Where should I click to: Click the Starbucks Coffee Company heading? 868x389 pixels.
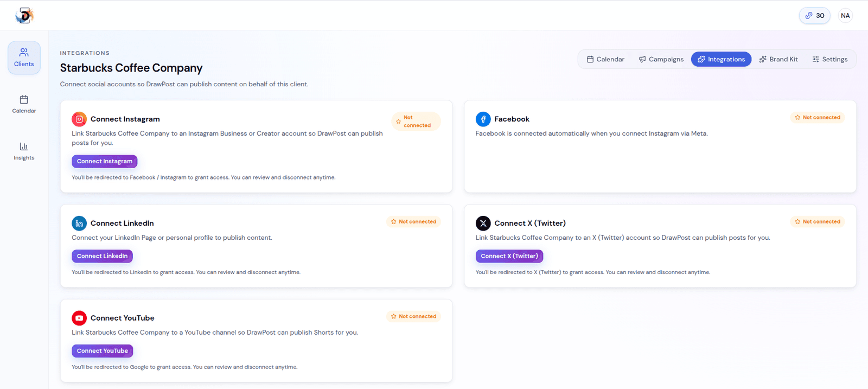click(x=131, y=68)
